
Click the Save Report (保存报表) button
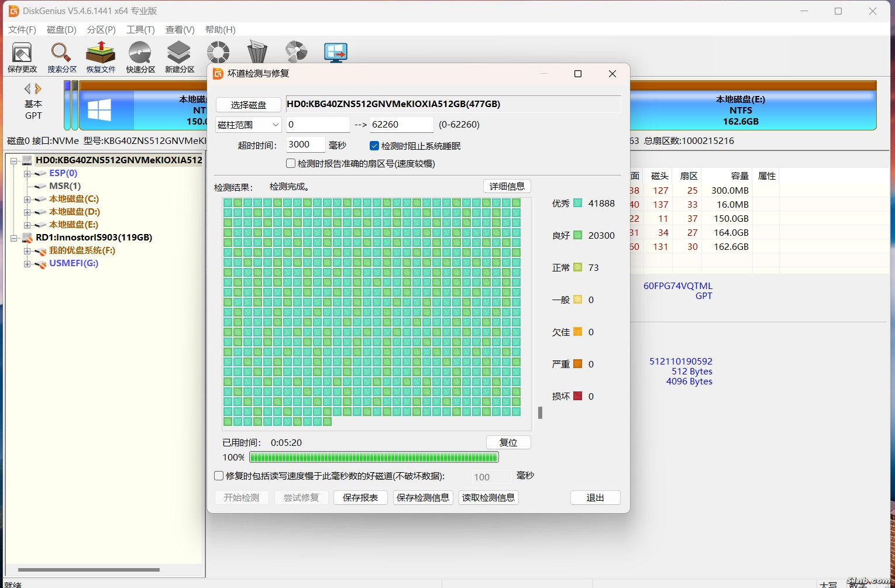360,497
